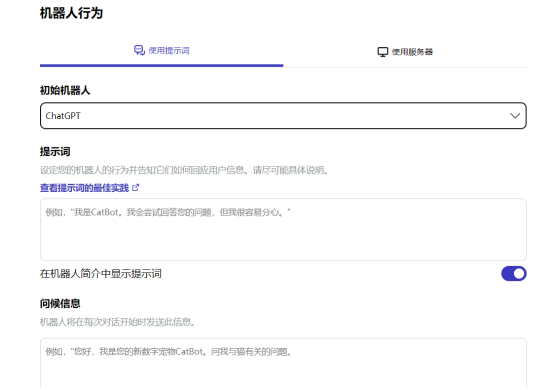
Task: Switch to the 使用服务器 tab
Action: coord(405,52)
